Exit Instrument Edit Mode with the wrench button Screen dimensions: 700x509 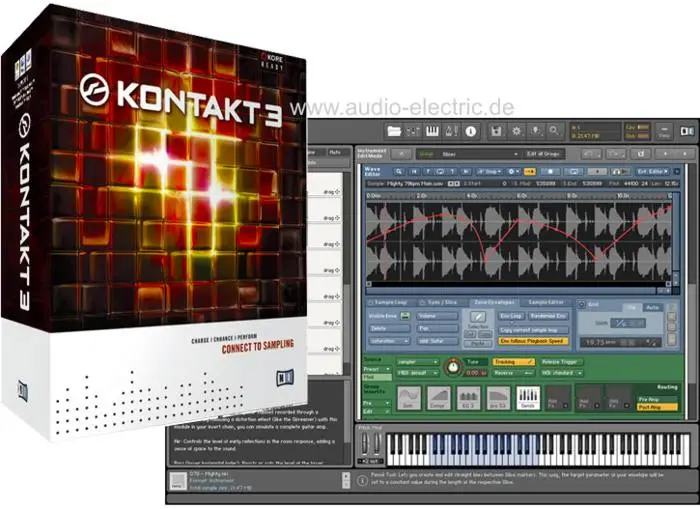tap(401, 154)
